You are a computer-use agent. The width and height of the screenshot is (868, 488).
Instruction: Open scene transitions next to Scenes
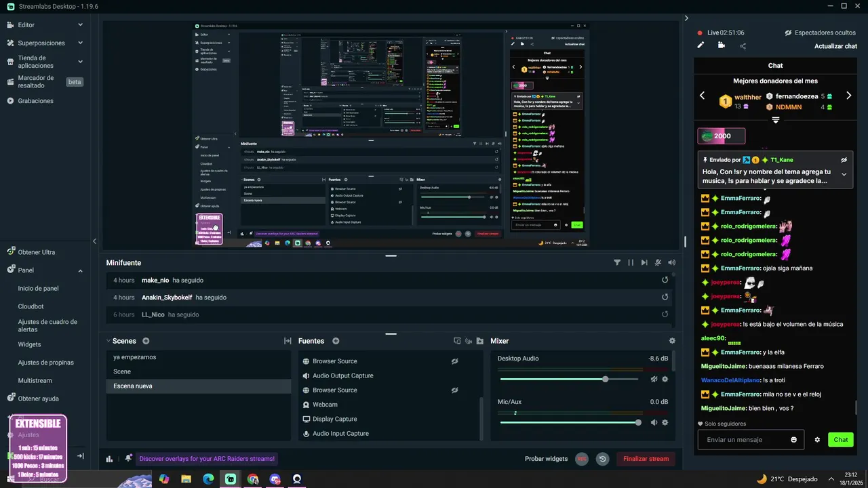[x=288, y=341]
